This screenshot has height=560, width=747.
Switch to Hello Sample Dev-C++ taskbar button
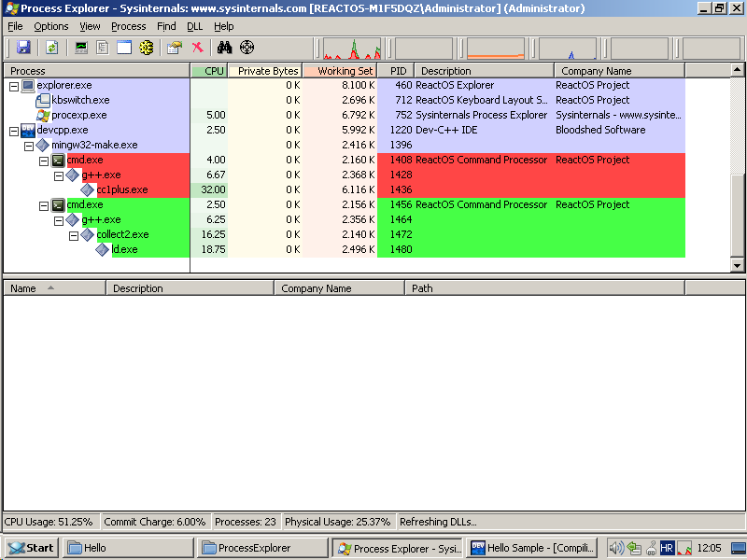pos(533,548)
